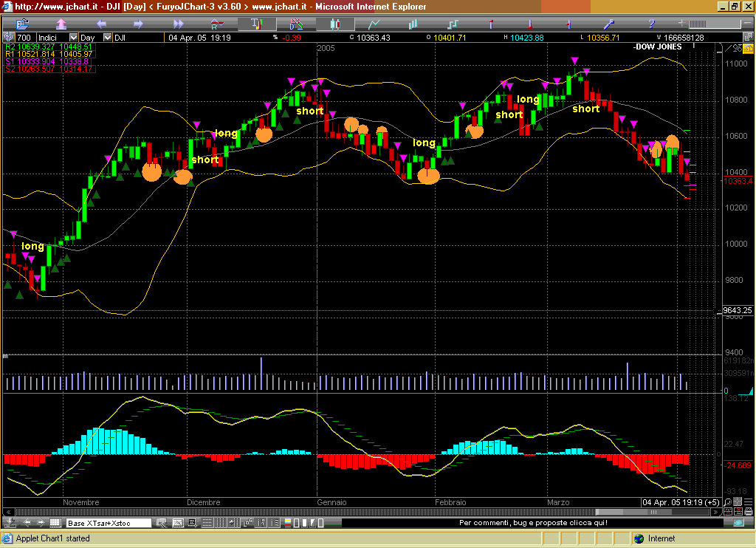Viewport: 756px width, 548px height.
Task: Click the magnifier zoom icon at bottom right
Action: coord(727,501)
